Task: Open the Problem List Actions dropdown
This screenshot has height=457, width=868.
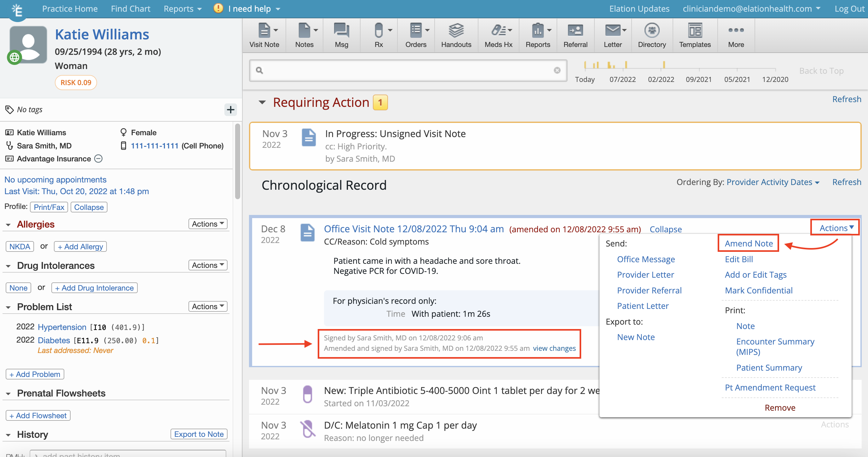Action: coord(208,306)
